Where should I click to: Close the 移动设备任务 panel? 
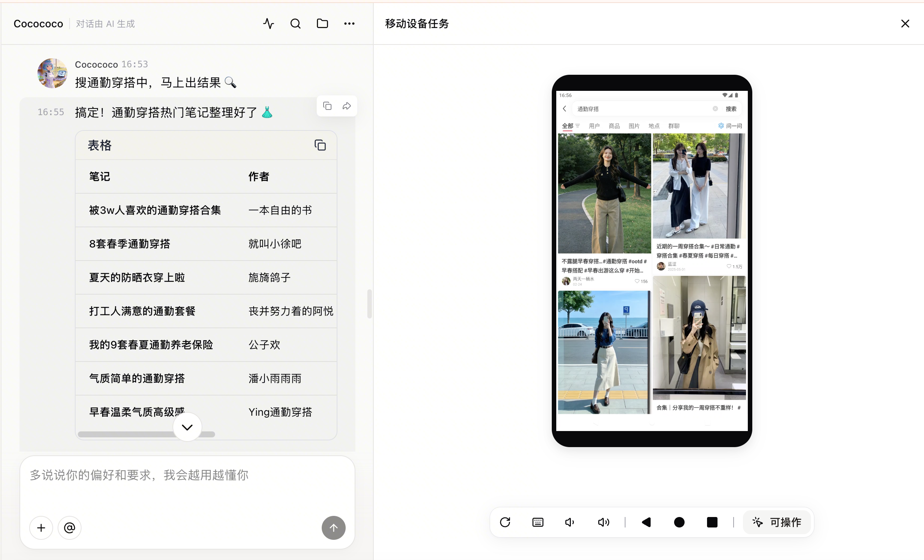(x=905, y=24)
